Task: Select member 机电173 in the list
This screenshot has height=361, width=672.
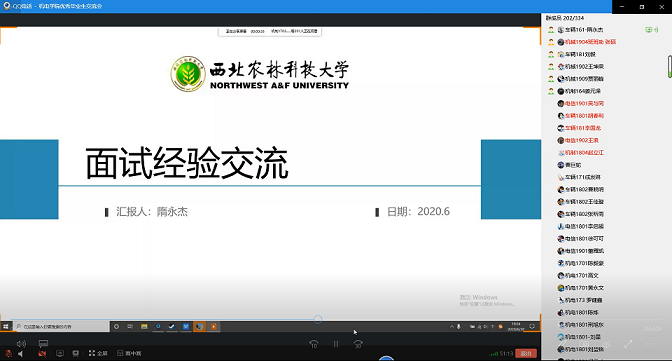Action: (604, 300)
